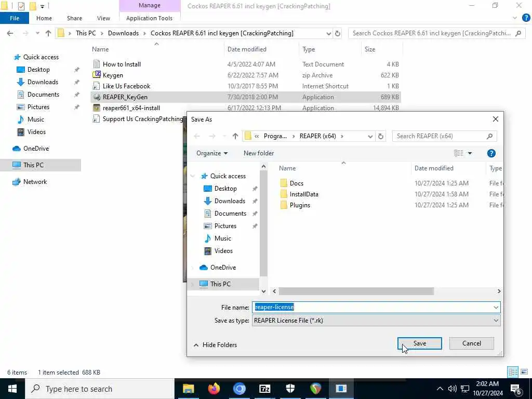This screenshot has height=399, width=532.
Task: Open the notification center icon
Action: coord(516,390)
